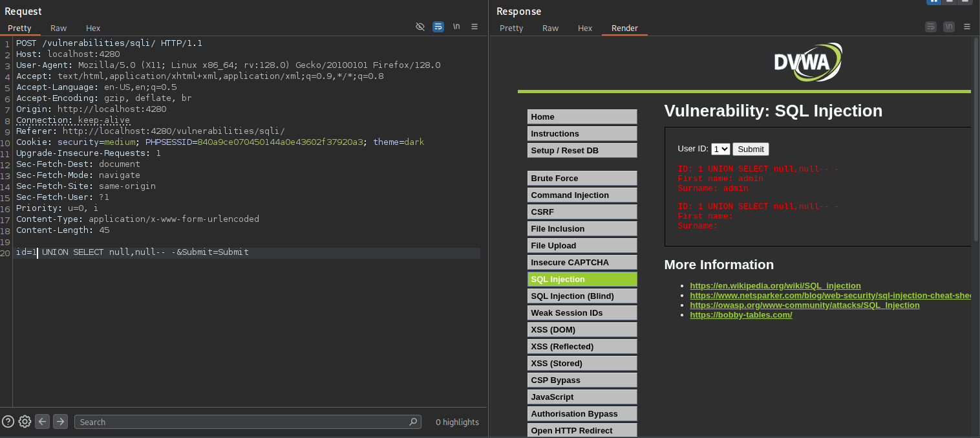Follow the netsparker.com SQL injection cheat sheet link
The width and height of the screenshot is (980, 438).
[830, 295]
